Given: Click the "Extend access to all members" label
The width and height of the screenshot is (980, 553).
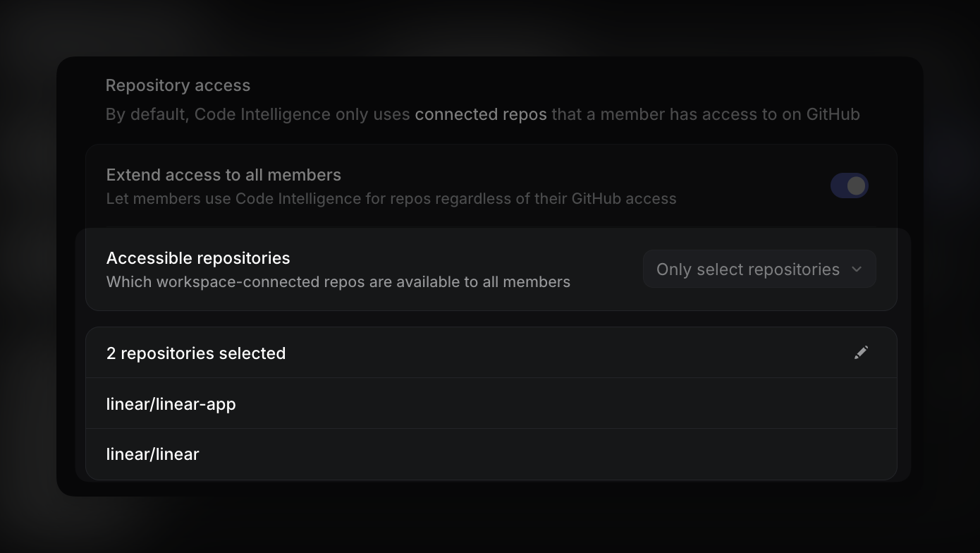Looking at the screenshot, I should pyautogui.click(x=223, y=174).
